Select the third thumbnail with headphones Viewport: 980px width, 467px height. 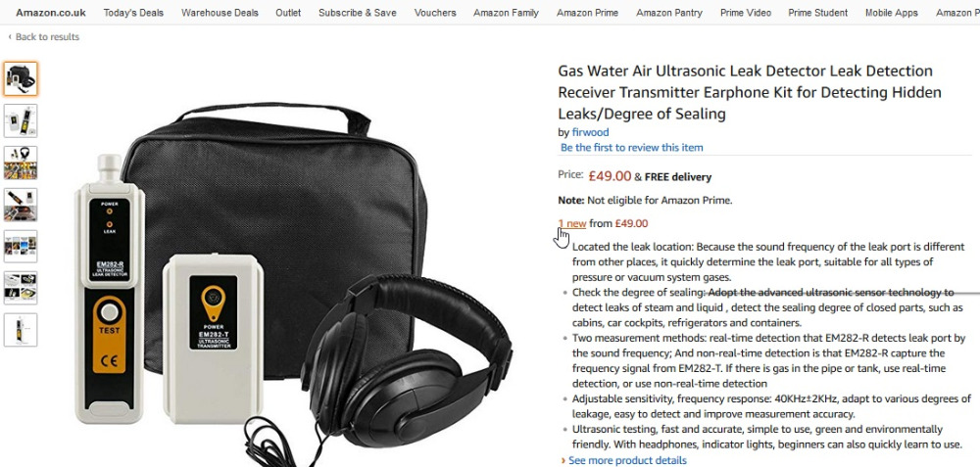tap(20, 163)
